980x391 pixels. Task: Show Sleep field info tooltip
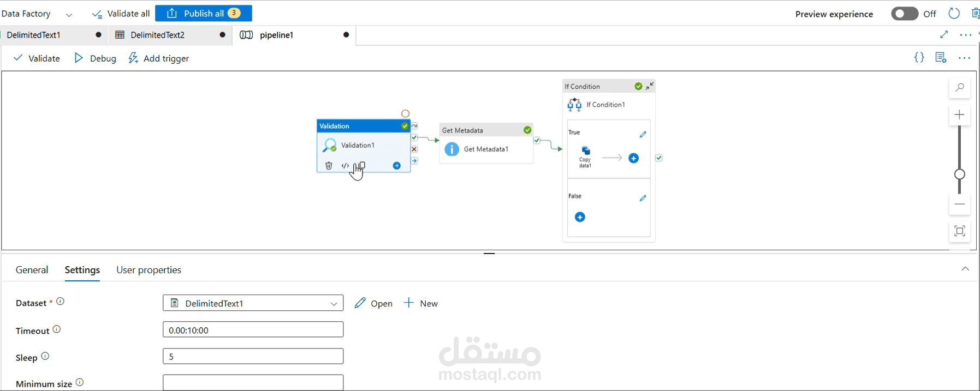[x=45, y=356]
